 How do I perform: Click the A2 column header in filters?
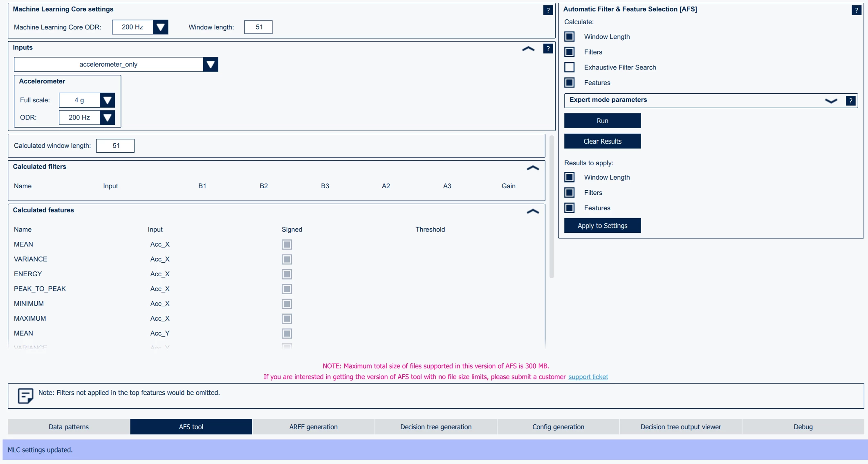pyautogui.click(x=386, y=186)
